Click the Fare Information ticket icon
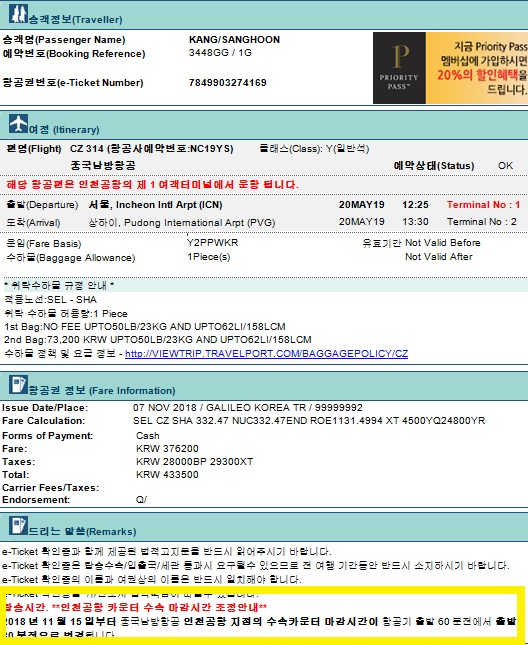Viewport: 528px width, 645px height. pyautogui.click(x=18, y=385)
